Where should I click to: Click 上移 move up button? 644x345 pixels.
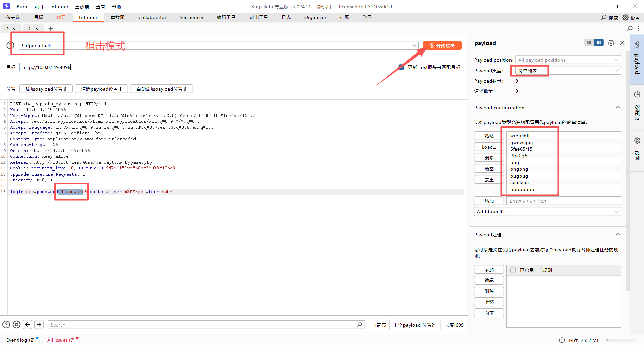(x=489, y=302)
